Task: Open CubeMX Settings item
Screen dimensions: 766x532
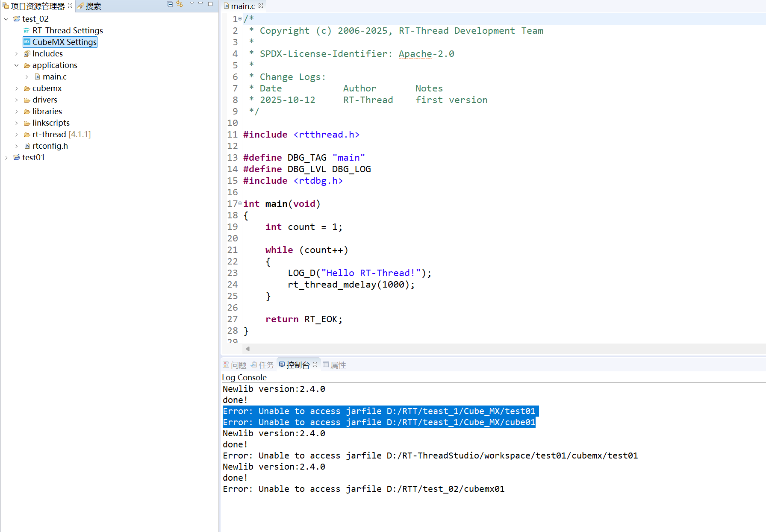Action: [65, 42]
